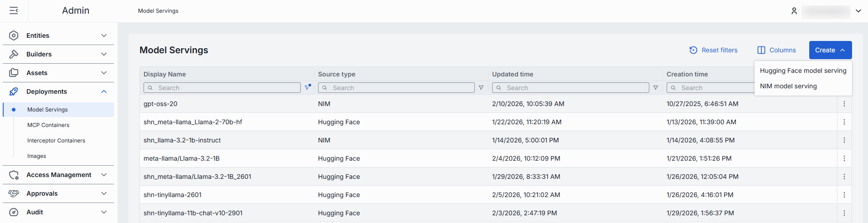
Task: Click the Entities hexagon icon
Action: click(14, 35)
